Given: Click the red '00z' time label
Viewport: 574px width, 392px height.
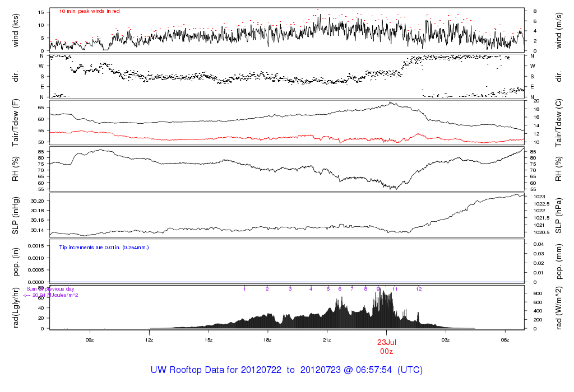Looking at the screenshot, I should point(387,352).
